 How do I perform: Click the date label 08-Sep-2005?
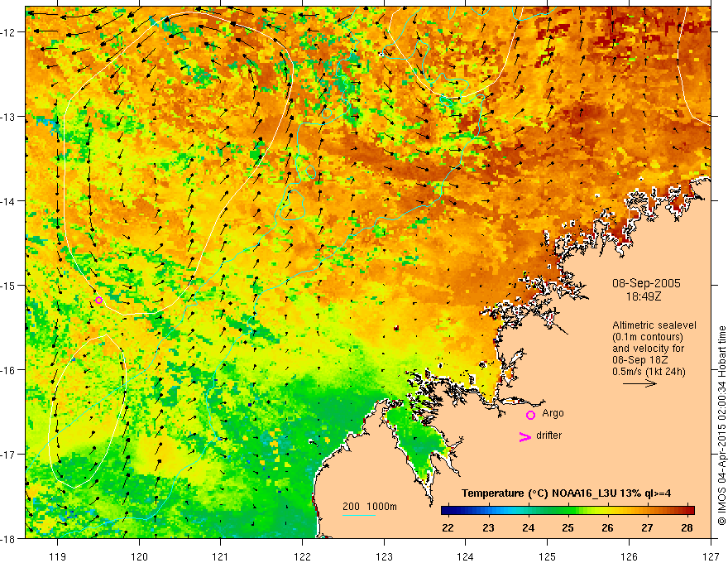tap(646, 283)
